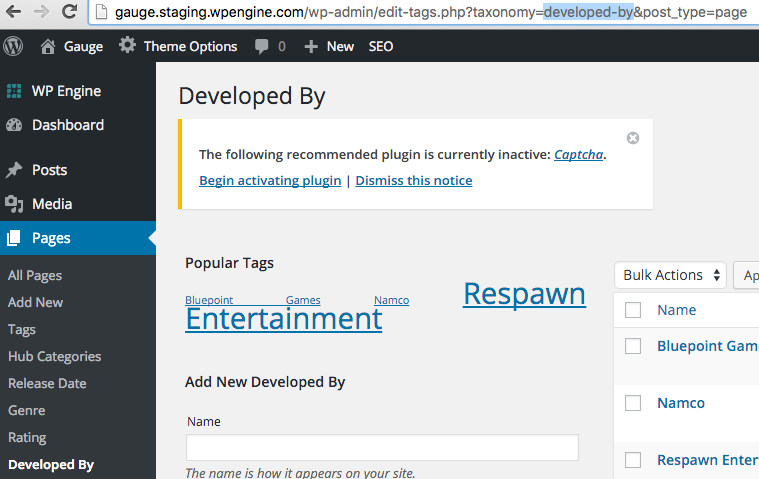This screenshot has width=759, height=479.
Task: Open the Tags submenu item
Action: (x=22, y=329)
